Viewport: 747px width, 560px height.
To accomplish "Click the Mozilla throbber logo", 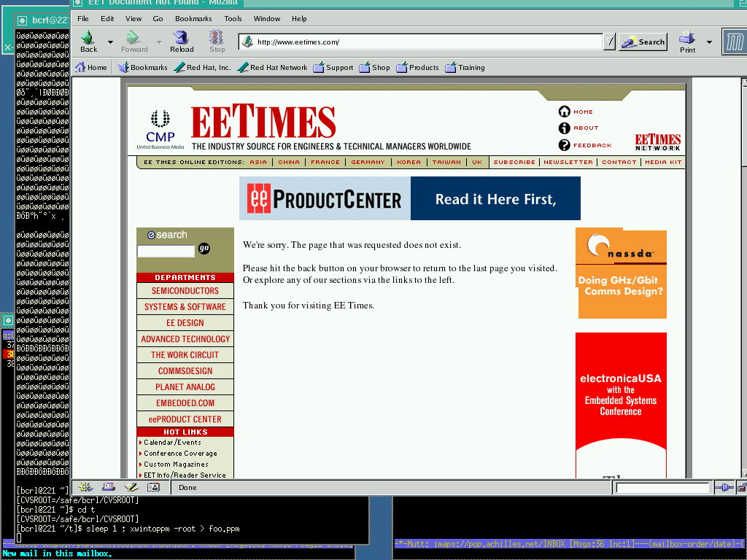I will coord(735,42).
